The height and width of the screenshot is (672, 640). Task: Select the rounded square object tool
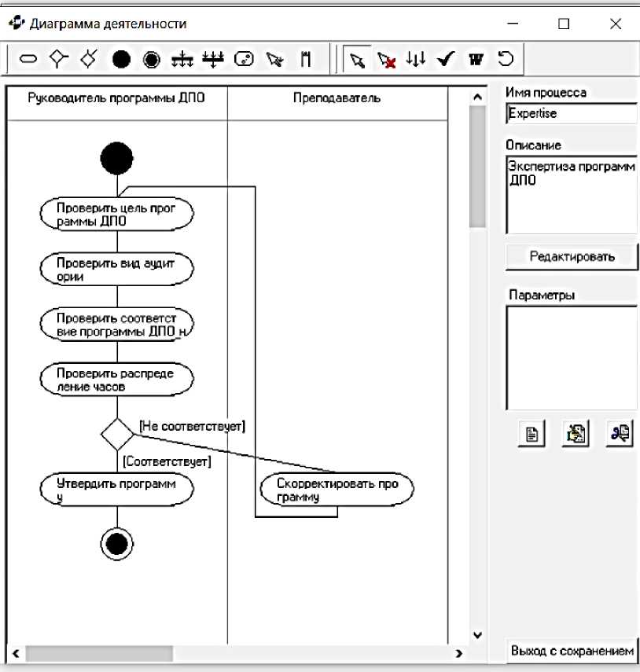click(244, 59)
